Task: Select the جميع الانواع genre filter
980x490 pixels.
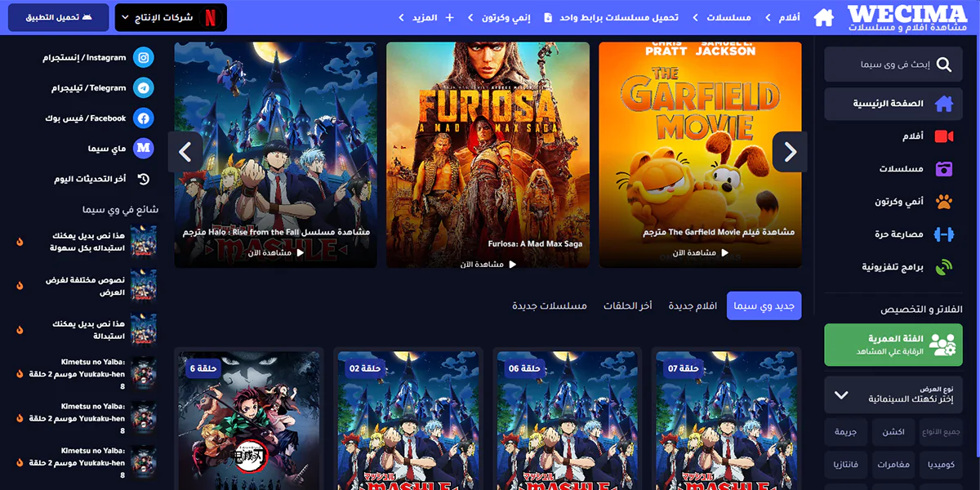Action: (x=942, y=431)
